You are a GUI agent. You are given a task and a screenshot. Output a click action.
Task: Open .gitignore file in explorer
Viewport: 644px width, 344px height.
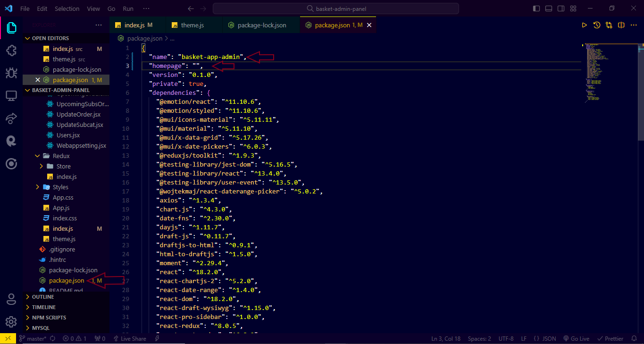point(62,249)
